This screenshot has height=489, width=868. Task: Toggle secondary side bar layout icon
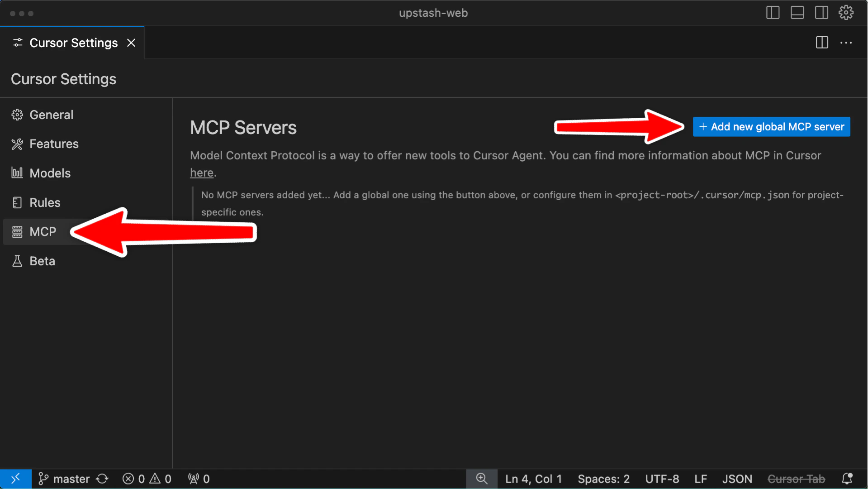coord(821,13)
